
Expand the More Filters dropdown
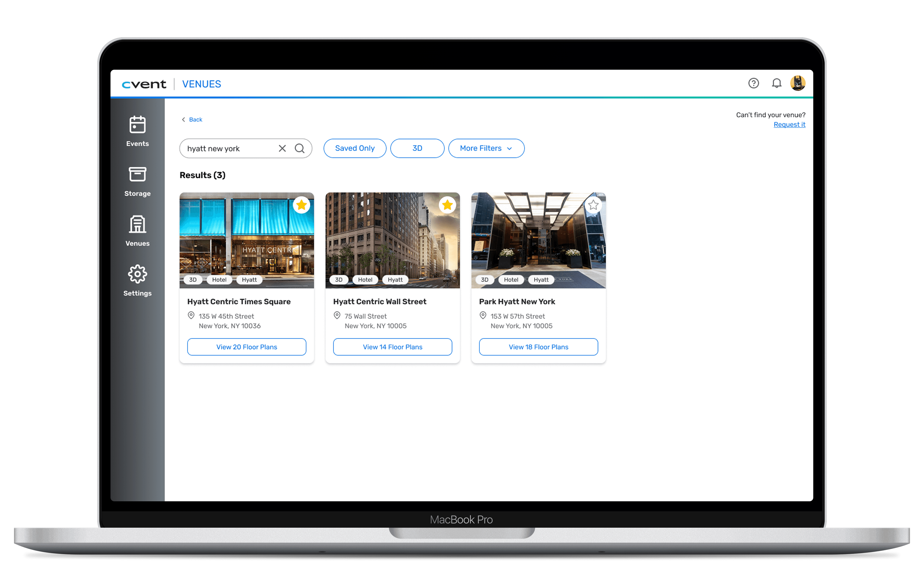[x=486, y=148]
